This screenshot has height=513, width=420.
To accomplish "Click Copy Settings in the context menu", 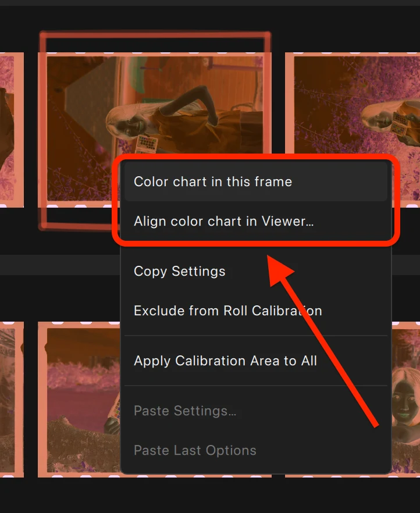I will click(x=255, y=271).
